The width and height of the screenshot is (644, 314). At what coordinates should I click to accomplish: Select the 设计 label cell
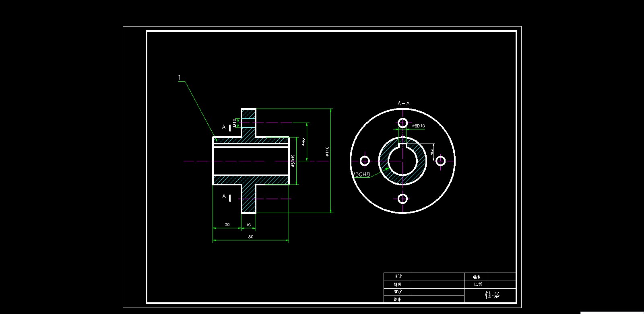[x=398, y=277]
